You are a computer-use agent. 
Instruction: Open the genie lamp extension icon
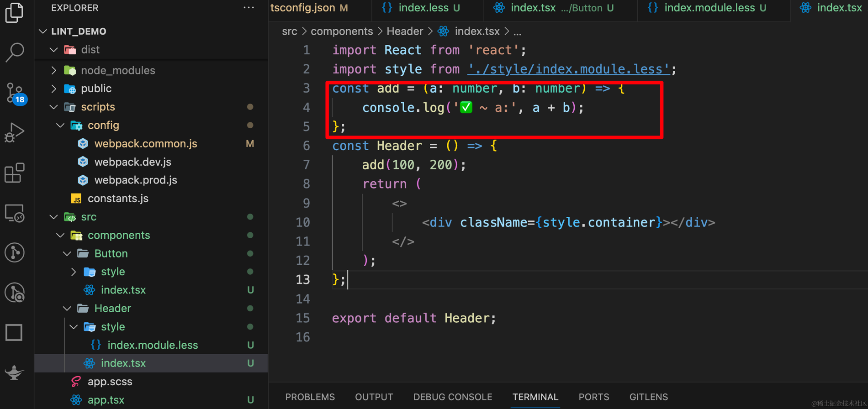(x=14, y=372)
